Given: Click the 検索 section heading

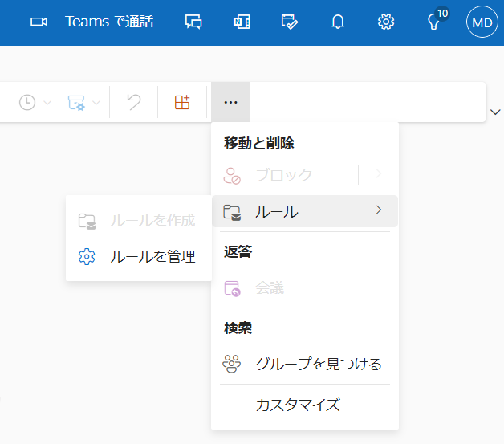Looking at the screenshot, I should [238, 328].
